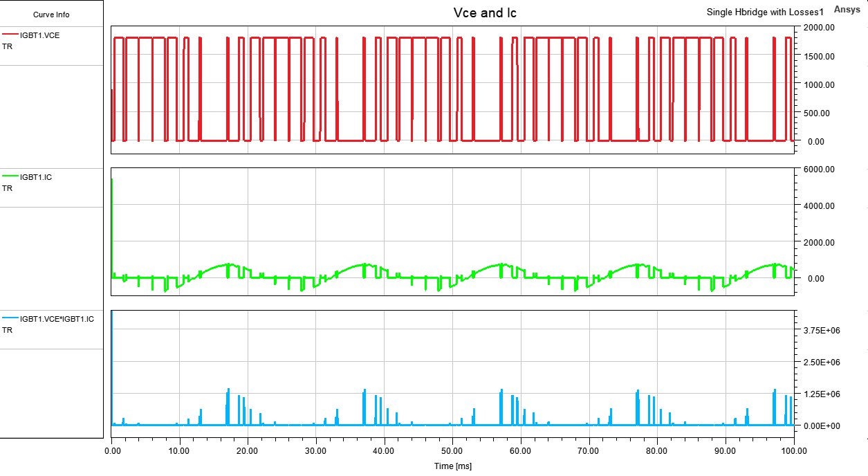Click the 40.00 time axis tick
Screen dimensions: 868x476
tap(384, 450)
